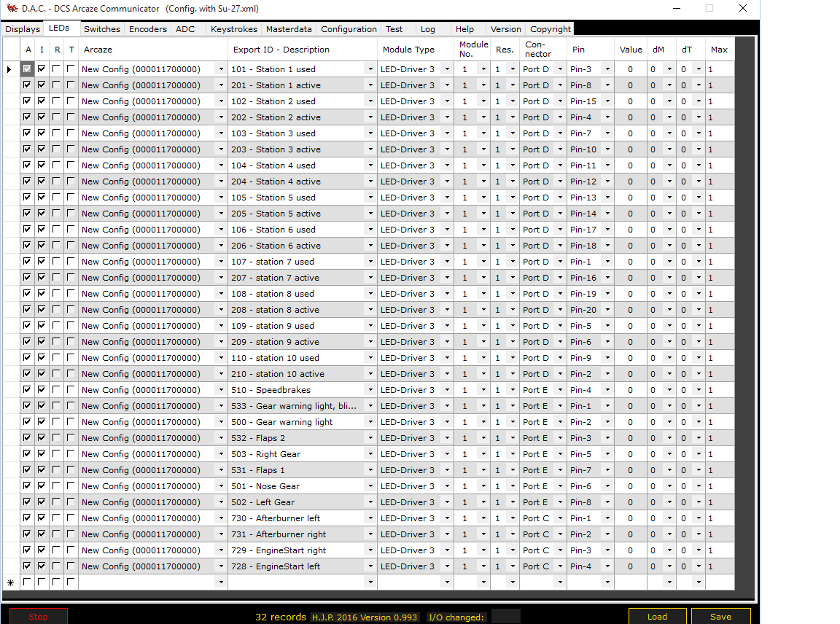
Task: Click the Pin column header
Action: click(591, 50)
